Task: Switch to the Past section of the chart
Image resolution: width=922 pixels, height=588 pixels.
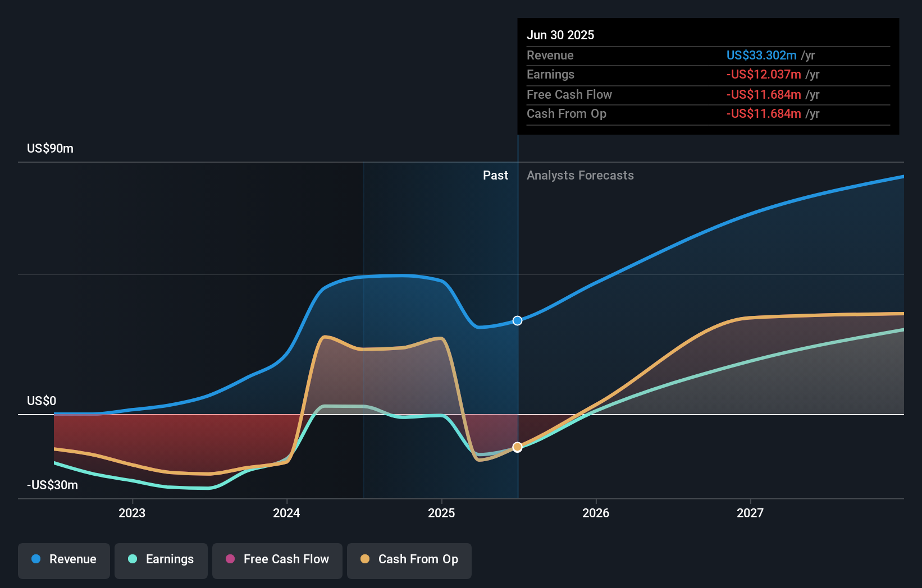Action: (495, 176)
